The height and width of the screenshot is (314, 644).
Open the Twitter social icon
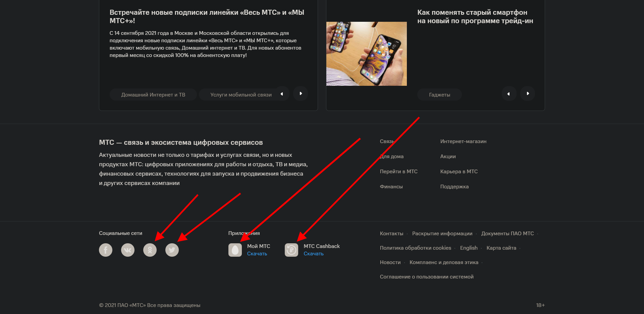coord(172,250)
